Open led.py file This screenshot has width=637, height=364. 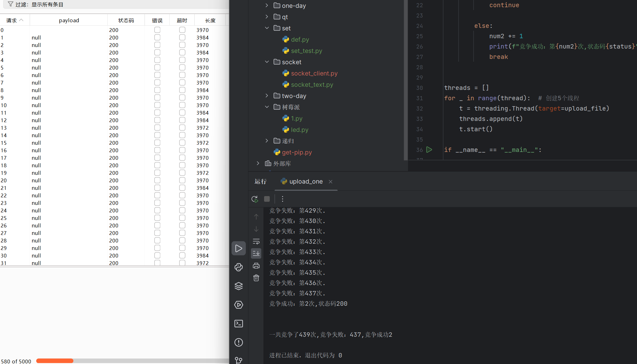295,130
